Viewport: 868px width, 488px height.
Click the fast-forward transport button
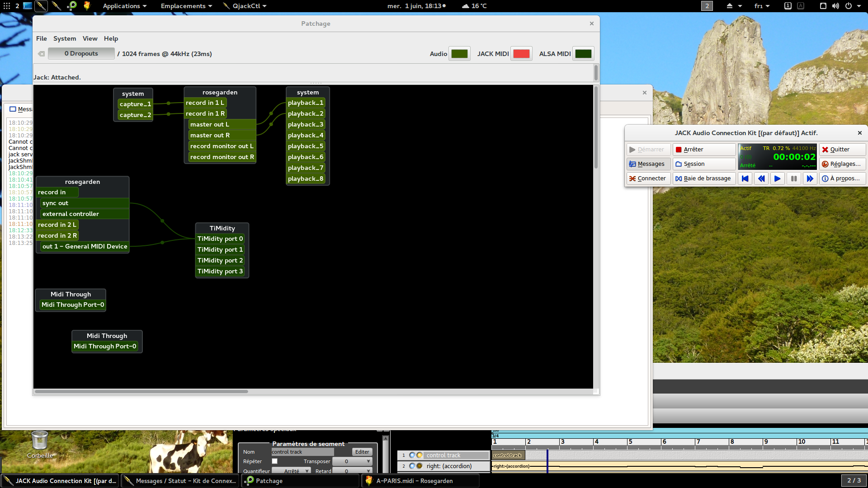[810, 178]
